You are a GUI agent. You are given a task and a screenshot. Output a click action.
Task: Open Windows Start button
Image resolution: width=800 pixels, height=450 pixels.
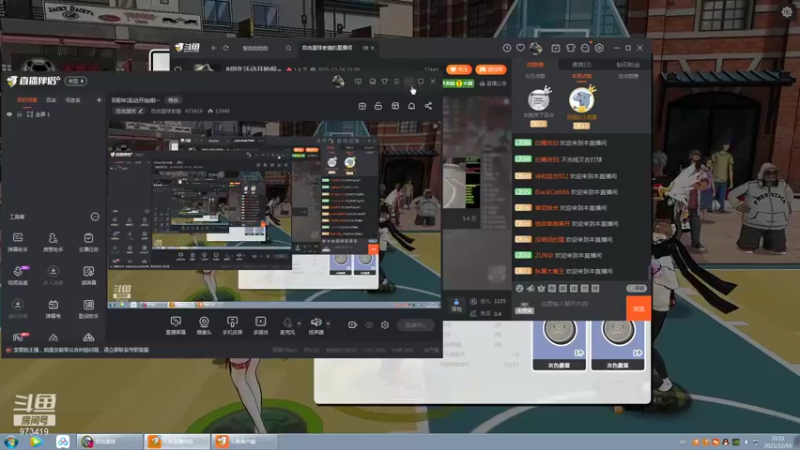point(11,442)
